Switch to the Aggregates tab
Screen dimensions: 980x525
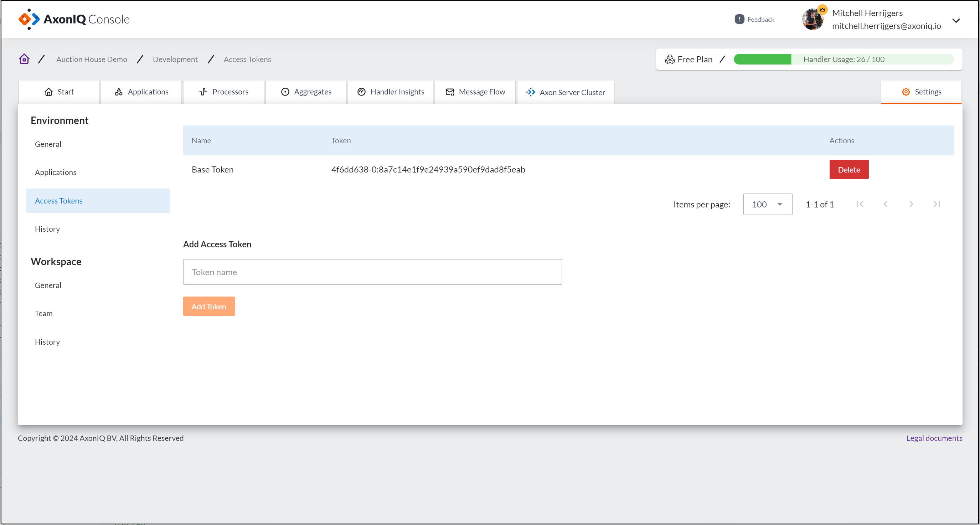tap(306, 92)
